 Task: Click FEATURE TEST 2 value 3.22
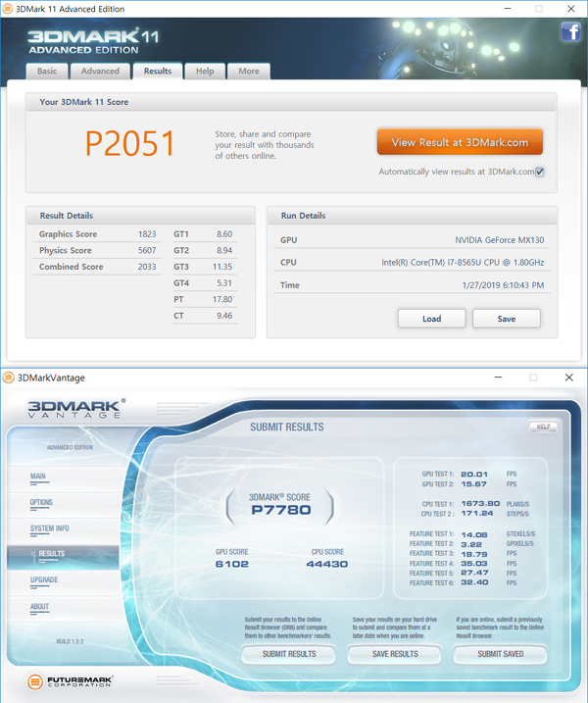[x=471, y=544]
